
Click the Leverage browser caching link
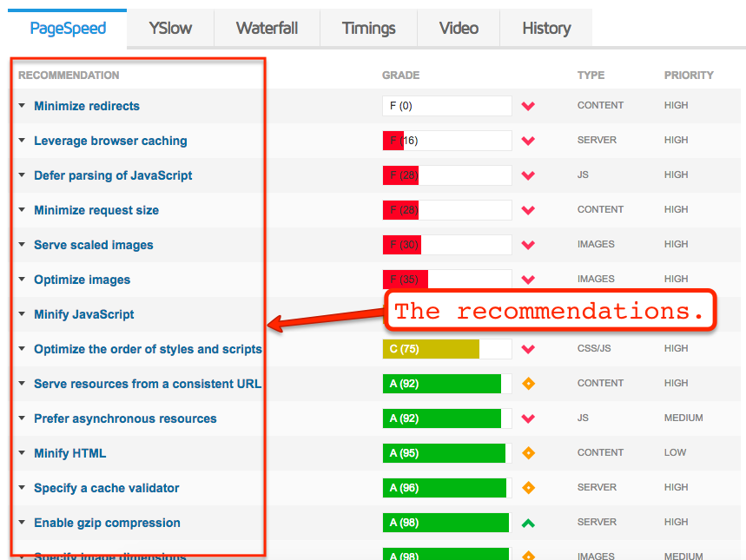tap(110, 141)
